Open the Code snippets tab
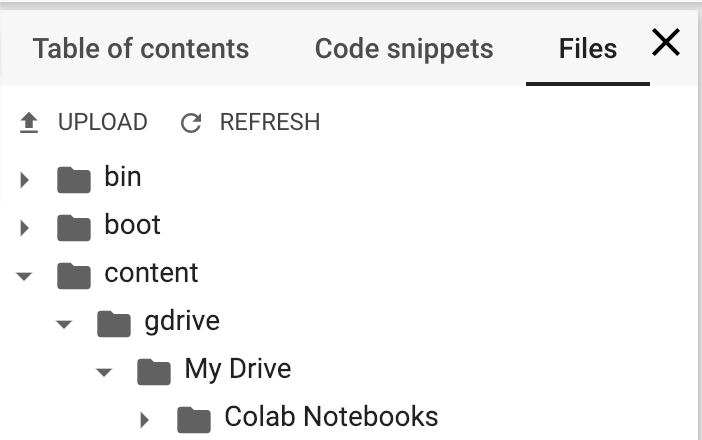Image resolution: width=702 pixels, height=440 pixels. (404, 48)
